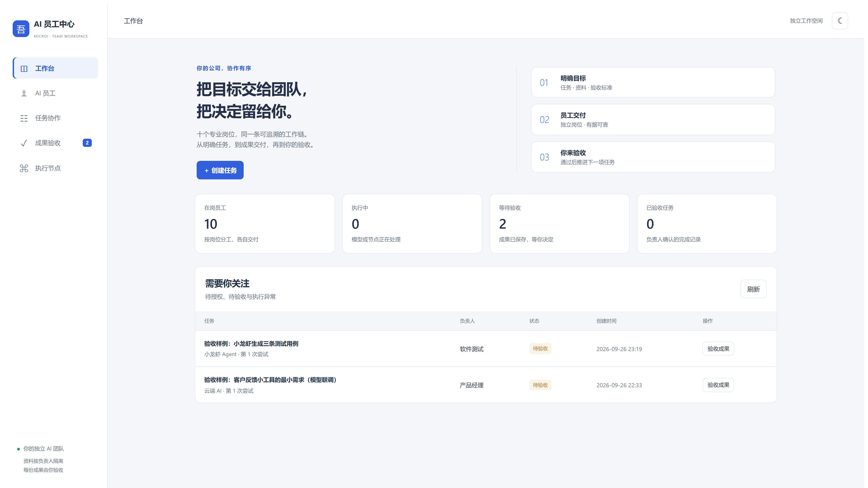The image size is (868, 488).
Task: Click the 任务协作 list icon
Action: (24, 118)
